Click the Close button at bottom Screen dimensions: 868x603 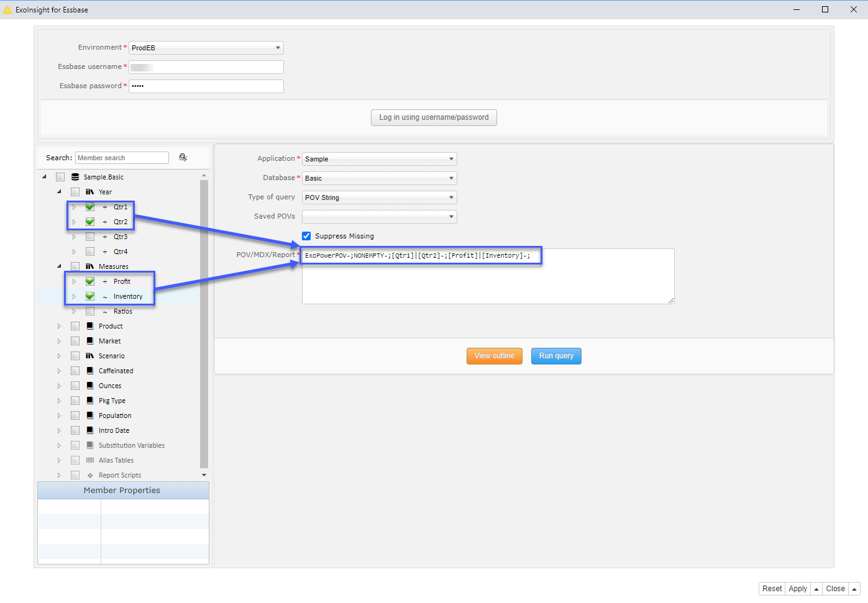[836, 589]
